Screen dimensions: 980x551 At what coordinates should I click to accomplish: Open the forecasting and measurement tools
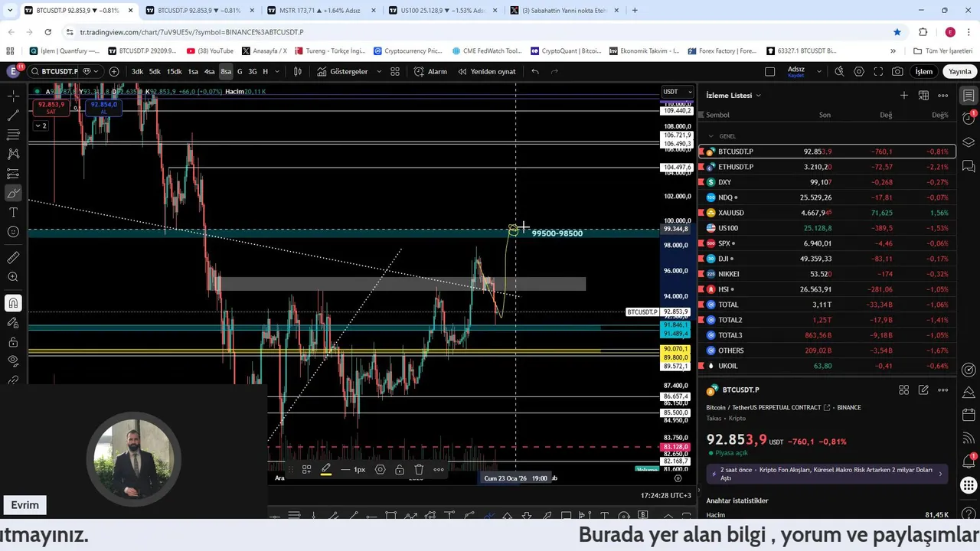tap(13, 174)
